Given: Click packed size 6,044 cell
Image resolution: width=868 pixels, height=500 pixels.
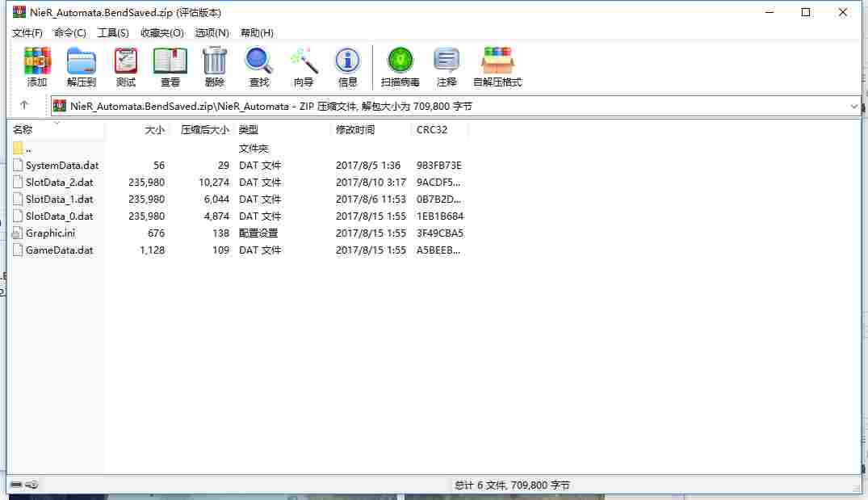Looking at the screenshot, I should pyautogui.click(x=216, y=199).
